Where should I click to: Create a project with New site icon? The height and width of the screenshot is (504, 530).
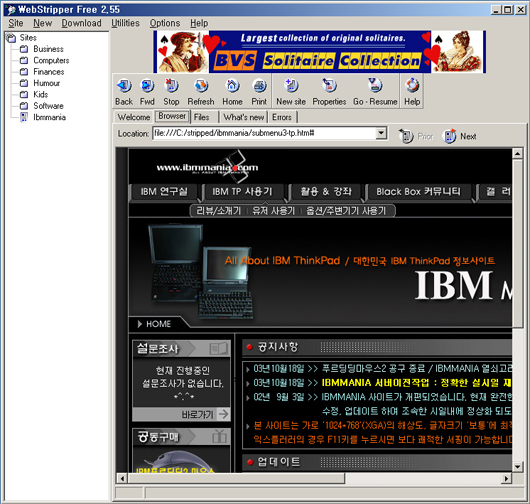291,86
